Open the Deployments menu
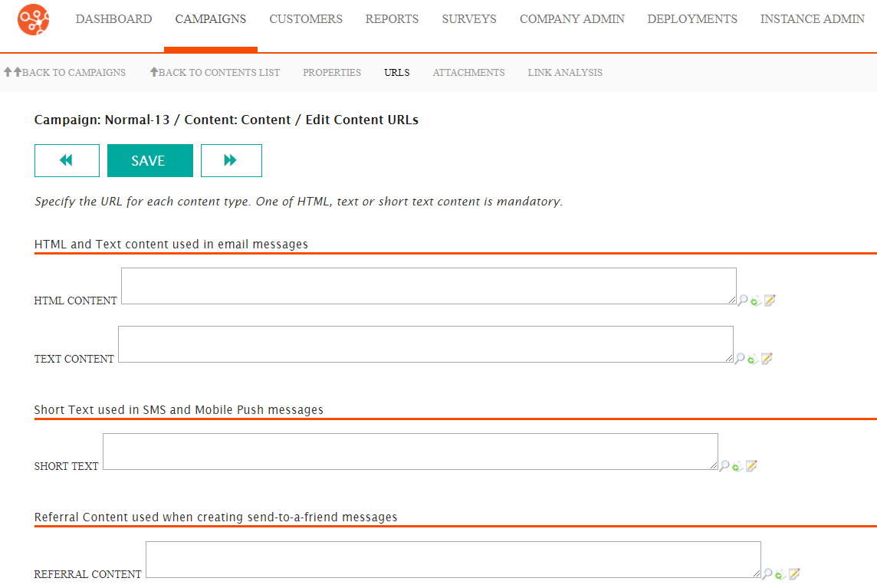Image resolution: width=877 pixels, height=588 pixels. pos(692,19)
